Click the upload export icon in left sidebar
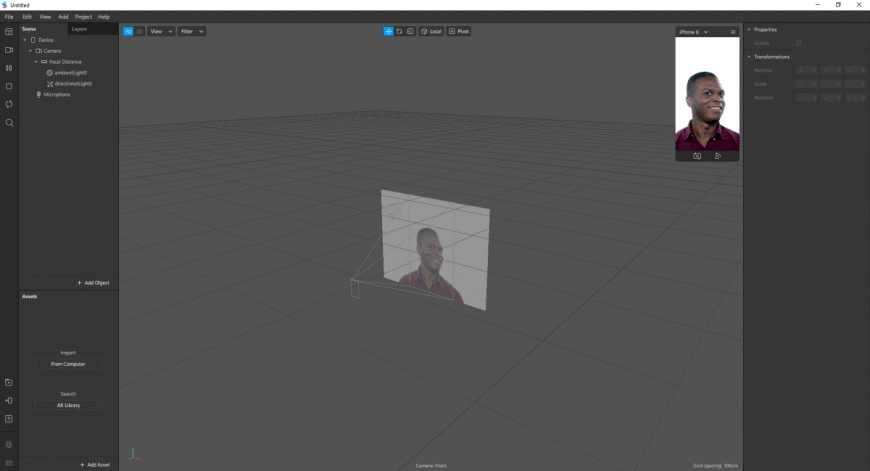 point(9,419)
